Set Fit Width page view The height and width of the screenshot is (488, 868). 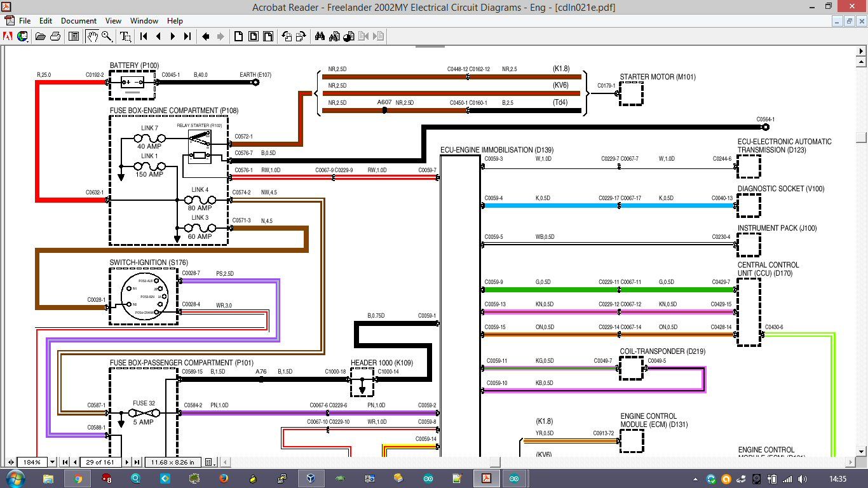click(268, 36)
